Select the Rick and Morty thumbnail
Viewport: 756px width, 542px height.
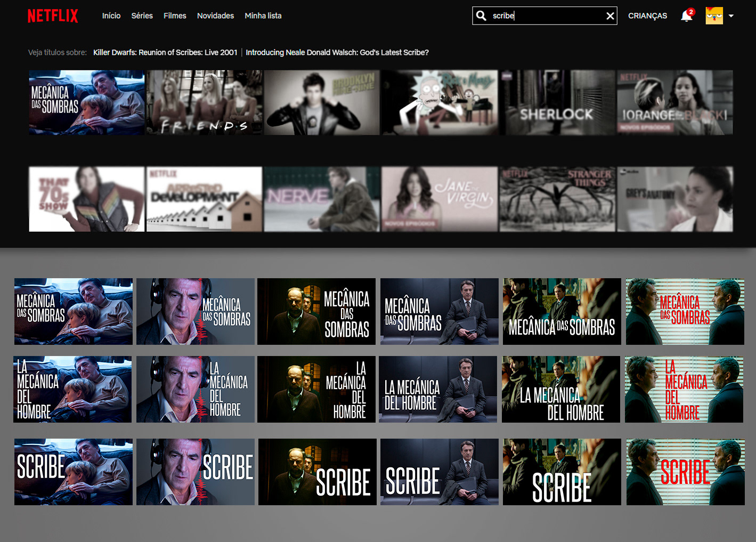440,102
